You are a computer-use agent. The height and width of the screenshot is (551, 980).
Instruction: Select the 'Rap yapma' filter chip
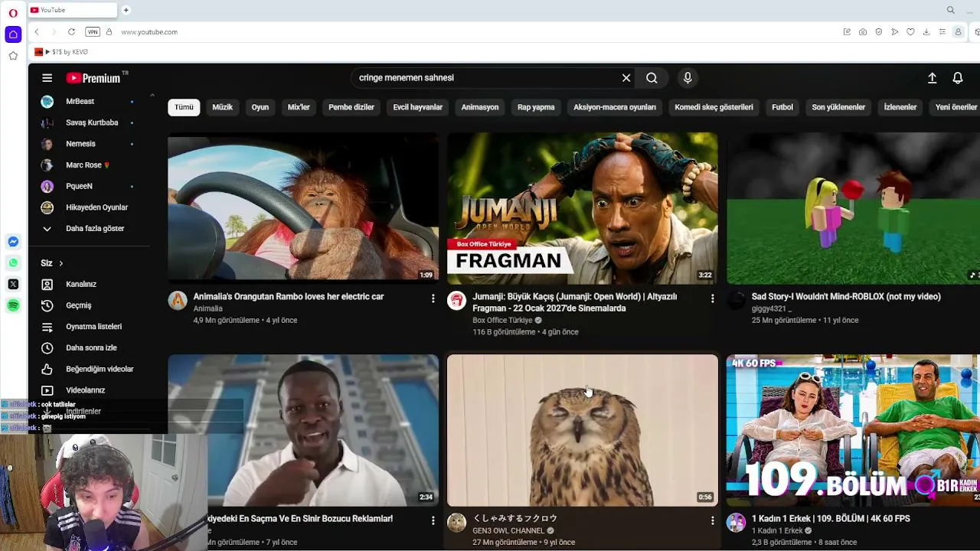tap(536, 107)
